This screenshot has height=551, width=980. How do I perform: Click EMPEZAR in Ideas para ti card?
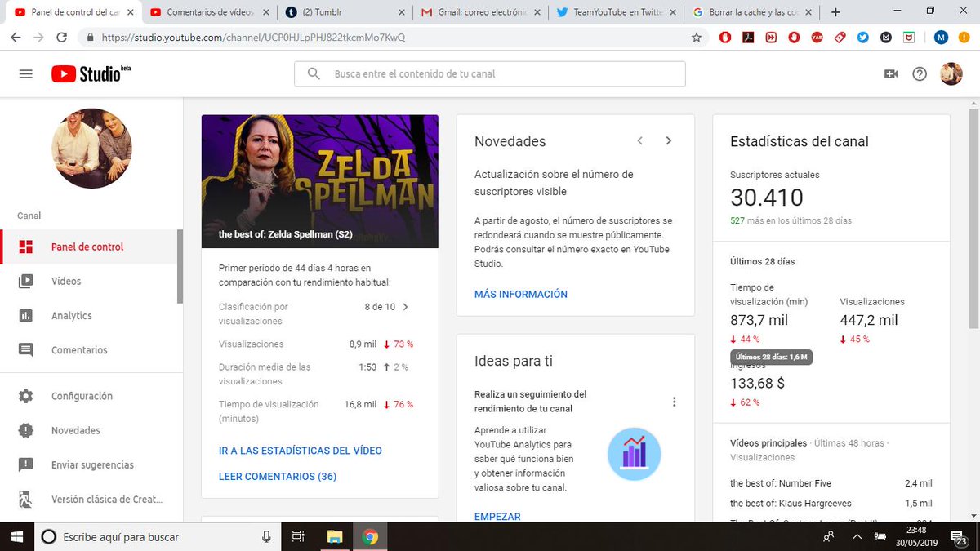click(x=497, y=517)
